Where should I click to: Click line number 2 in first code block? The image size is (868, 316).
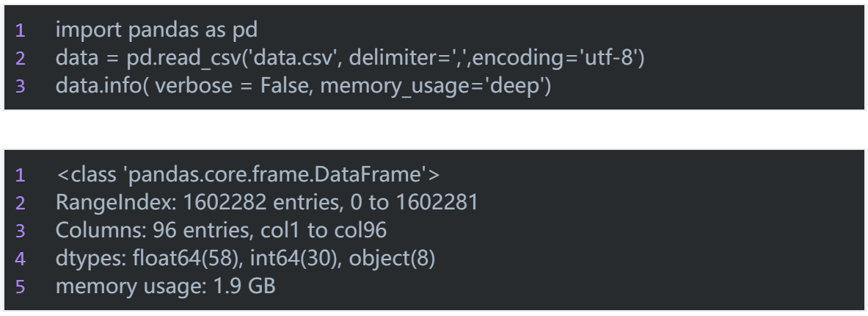pos(21,58)
